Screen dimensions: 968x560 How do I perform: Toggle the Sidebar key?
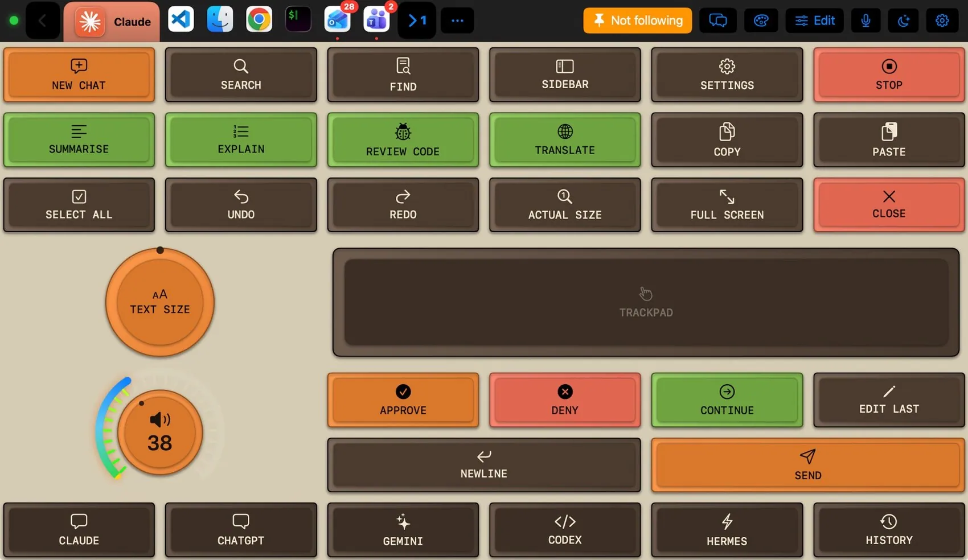click(565, 75)
